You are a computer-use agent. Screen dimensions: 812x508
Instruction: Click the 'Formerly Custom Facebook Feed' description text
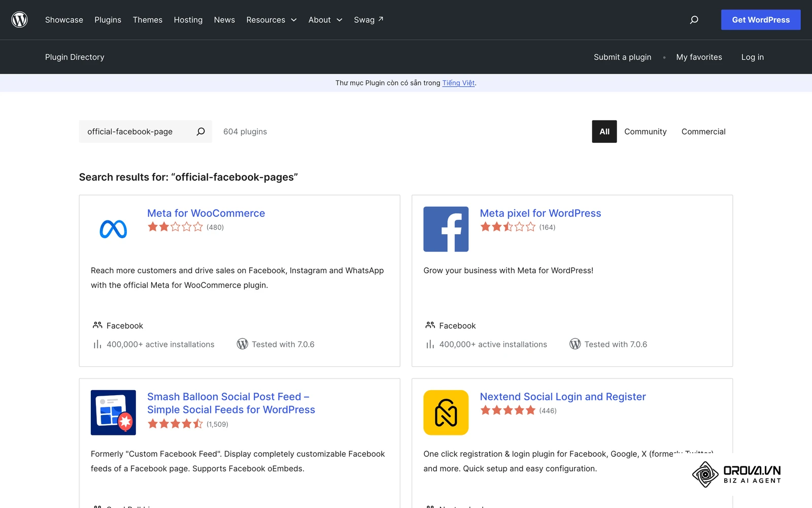[238, 461]
